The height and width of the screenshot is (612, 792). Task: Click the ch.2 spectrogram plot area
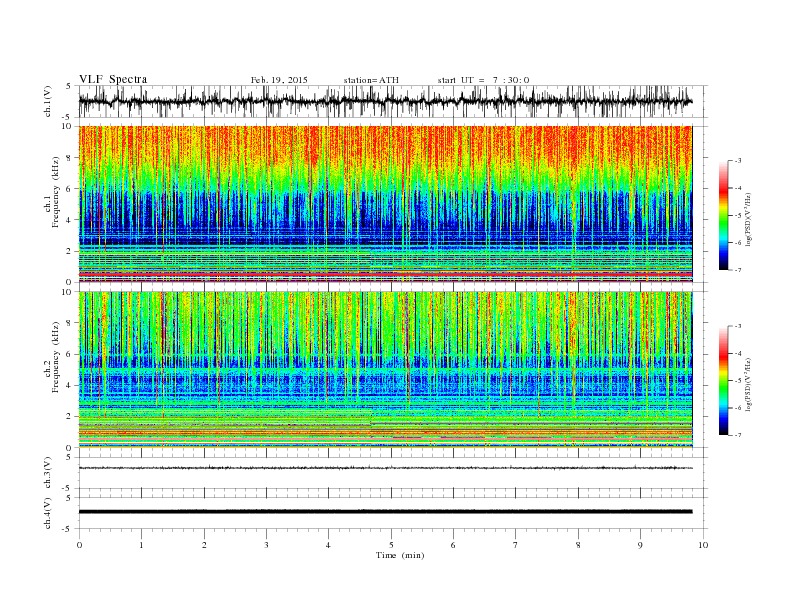point(385,369)
